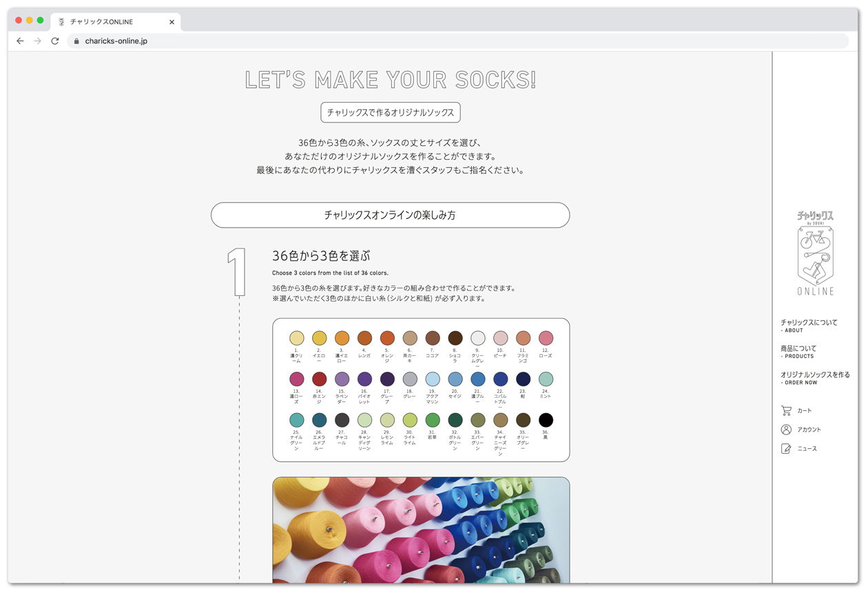Open the news pencil-and-paper icon

(786, 449)
